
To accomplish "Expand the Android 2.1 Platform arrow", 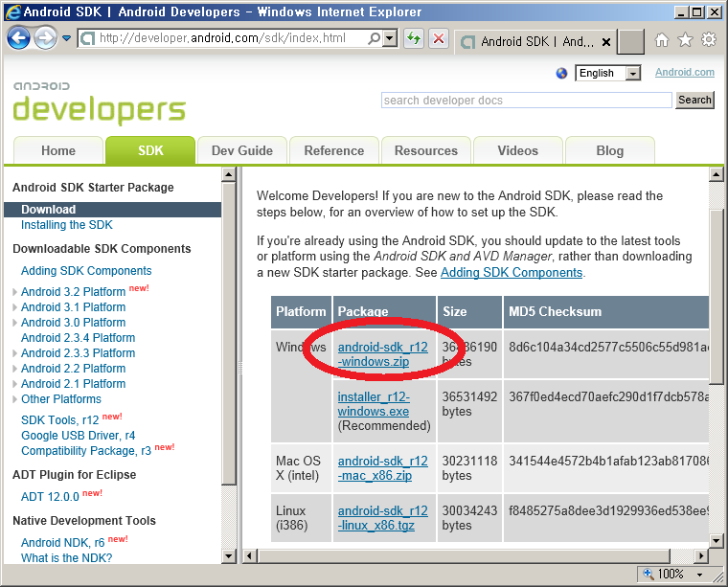I will 15,384.
